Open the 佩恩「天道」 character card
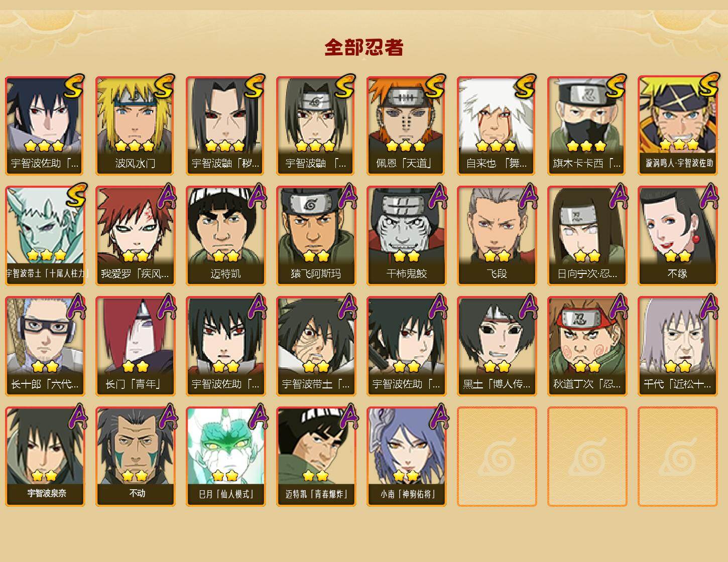Viewport: 728px width, 562px height. point(406,125)
